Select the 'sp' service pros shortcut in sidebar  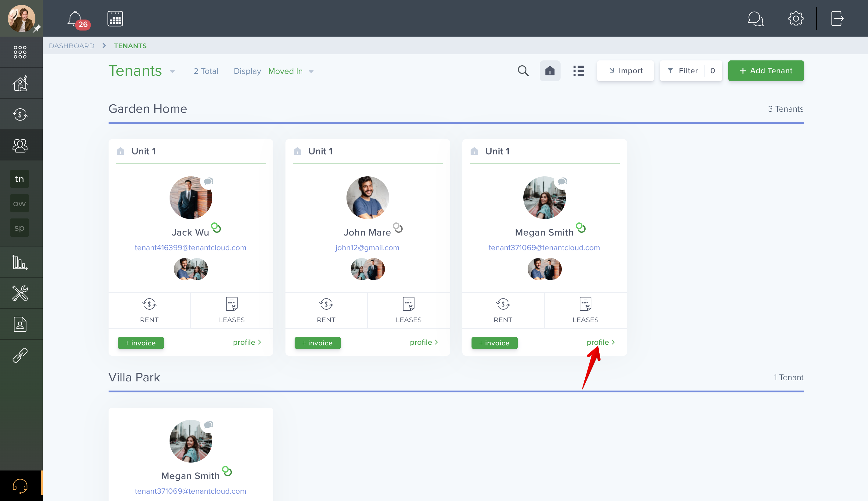coord(19,228)
